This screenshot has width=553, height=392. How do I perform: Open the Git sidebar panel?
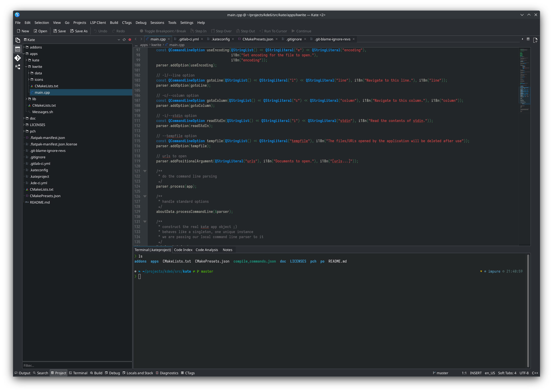point(18,58)
